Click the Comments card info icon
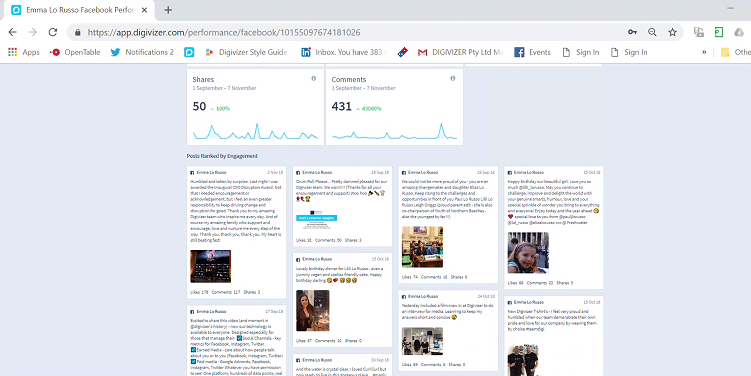Screen dimensions: 751x376 453,79
